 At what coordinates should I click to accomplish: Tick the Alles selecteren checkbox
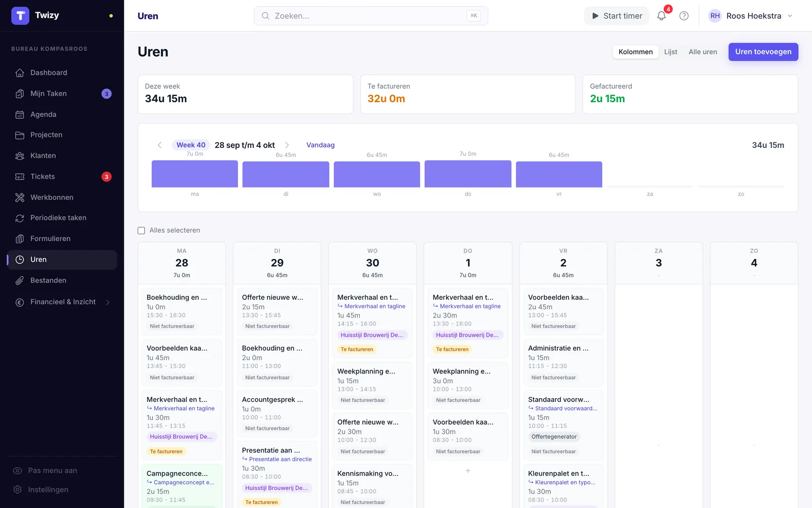tap(141, 231)
